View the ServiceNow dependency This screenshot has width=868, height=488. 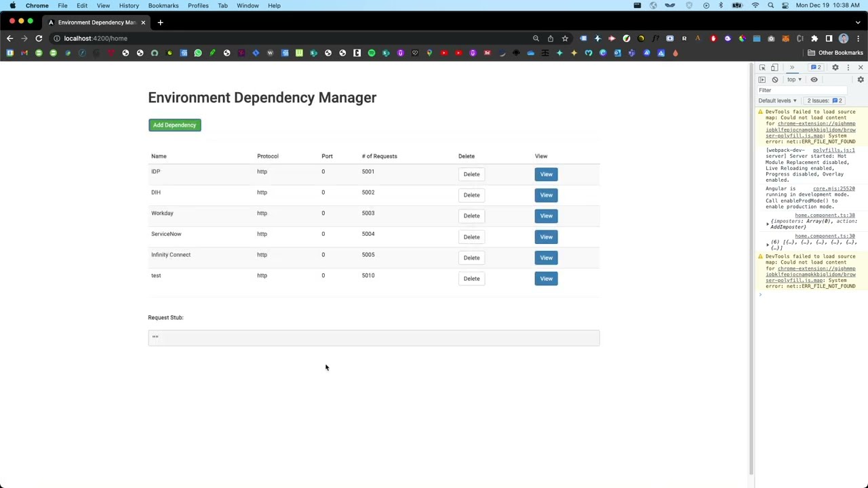click(546, 237)
